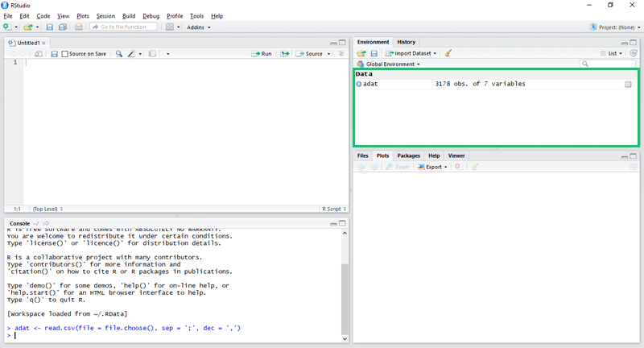Run the current line with Run button
This screenshot has height=348, width=644.
(262, 54)
